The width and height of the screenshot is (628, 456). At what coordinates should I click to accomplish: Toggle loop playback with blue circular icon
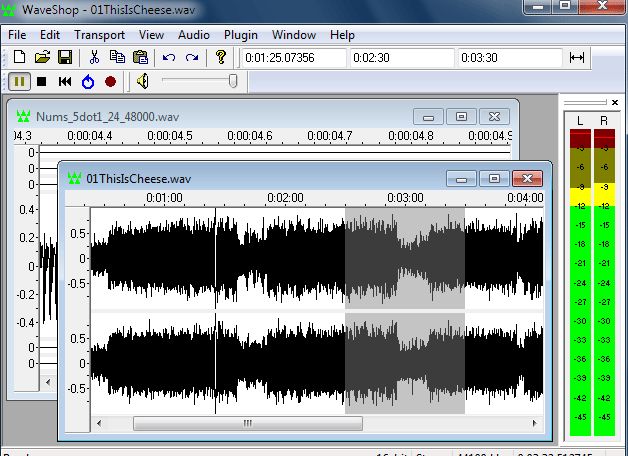tap(88, 82)
